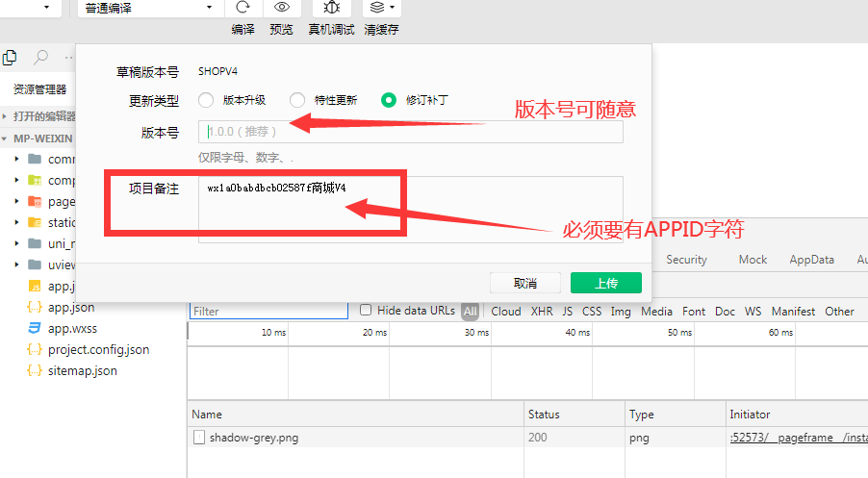Select the 版本升级 radio button
The image size is (868, 478).
point(206,100)
